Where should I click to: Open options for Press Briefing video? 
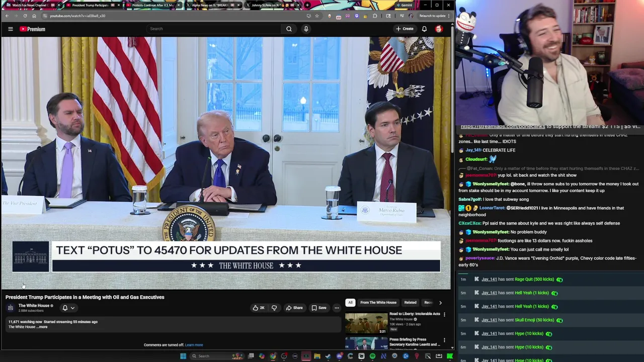click(x=444, y=340)
